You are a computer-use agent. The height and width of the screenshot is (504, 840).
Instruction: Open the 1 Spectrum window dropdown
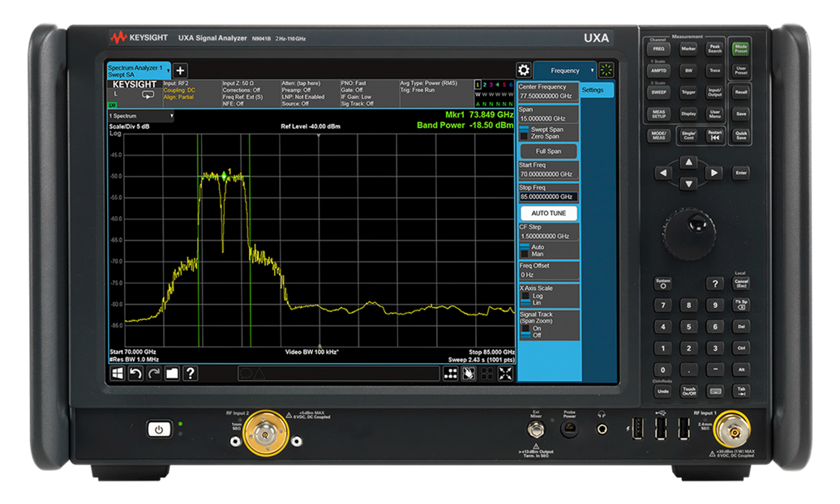pos(141,116)
